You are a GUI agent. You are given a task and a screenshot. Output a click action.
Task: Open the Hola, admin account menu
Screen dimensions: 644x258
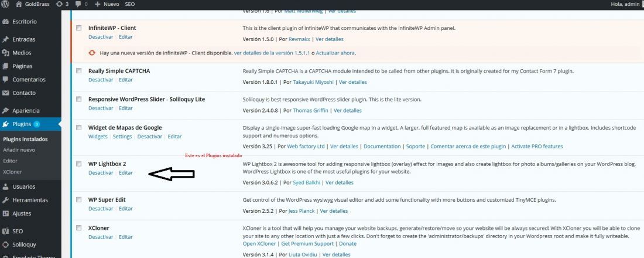[625, 4]
